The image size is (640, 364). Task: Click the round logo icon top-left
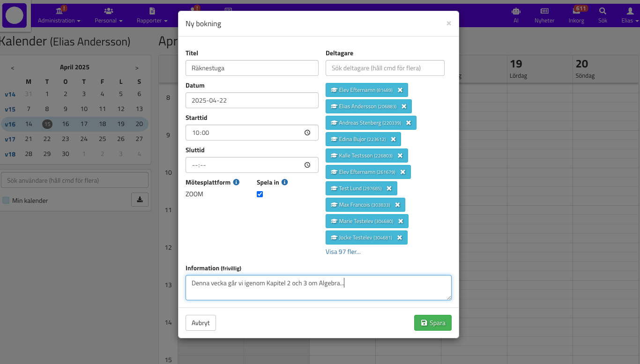15,15
